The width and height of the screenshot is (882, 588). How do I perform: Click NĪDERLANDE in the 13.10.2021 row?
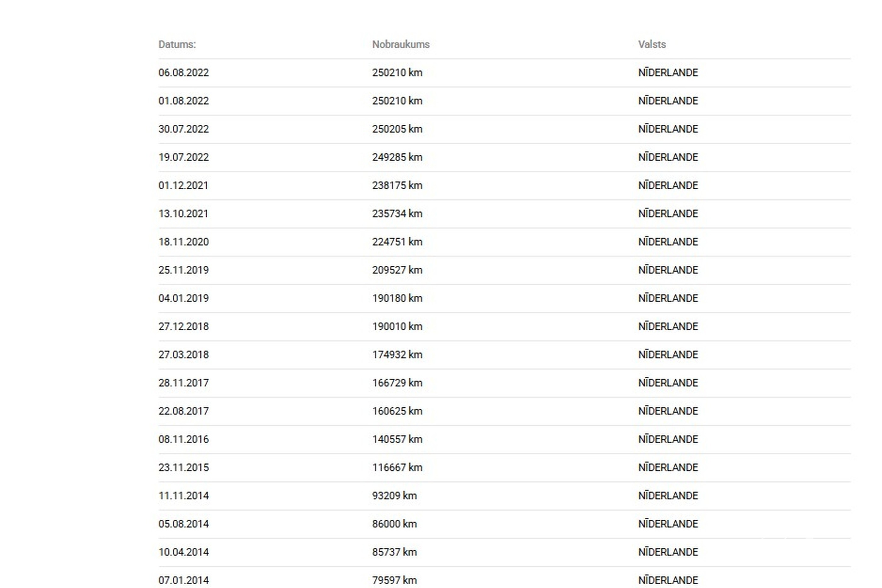(x=668, y=214)
